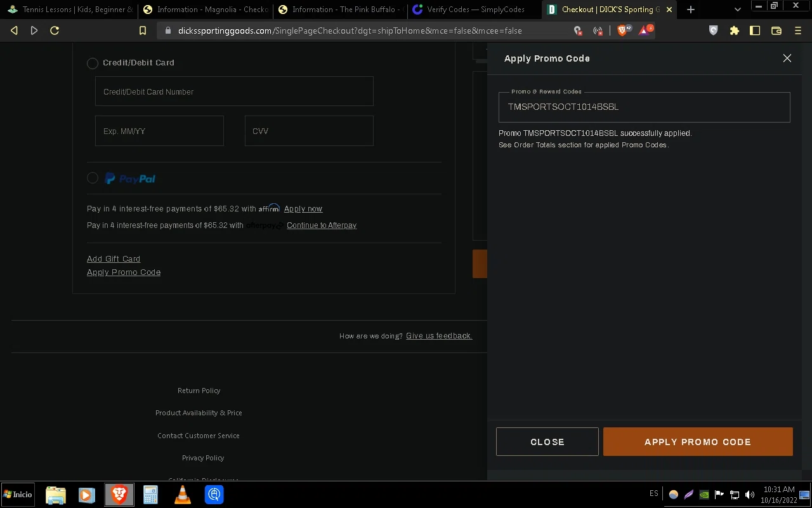
Task: Select the PayPal payment radio button
Action: [93, 178]
